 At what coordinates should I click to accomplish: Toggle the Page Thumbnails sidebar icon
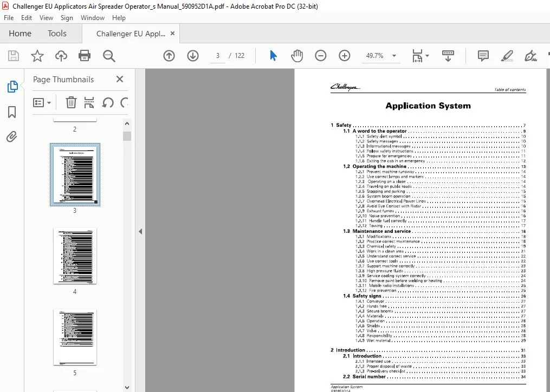pos(12,87)
